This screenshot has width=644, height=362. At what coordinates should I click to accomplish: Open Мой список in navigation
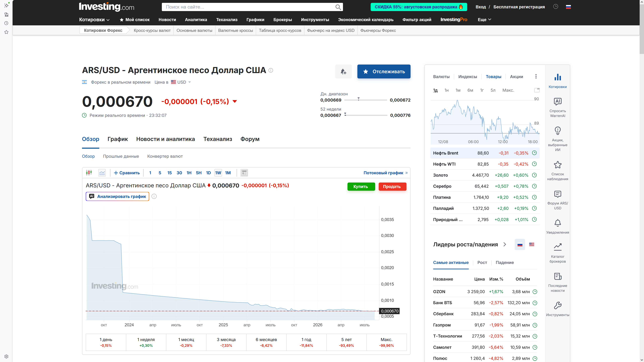(135, 19)
